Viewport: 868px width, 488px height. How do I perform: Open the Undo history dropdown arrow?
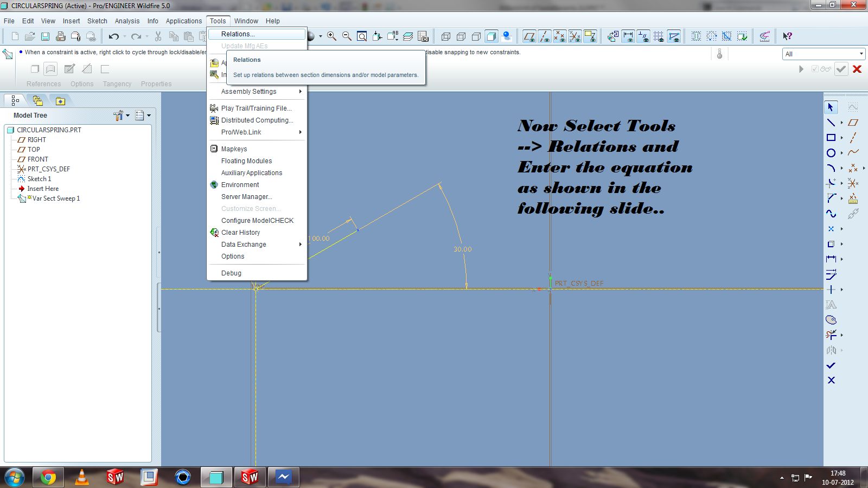tap(125, 36)
